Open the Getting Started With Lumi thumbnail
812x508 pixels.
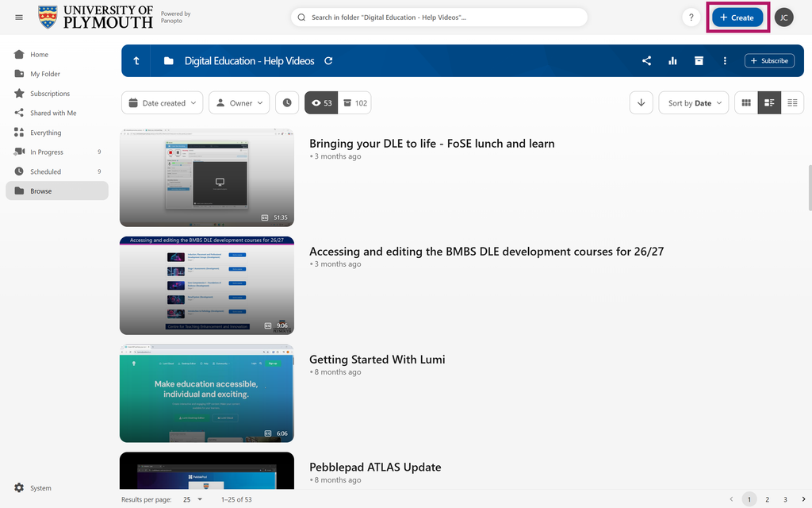[x=207, y=394]
